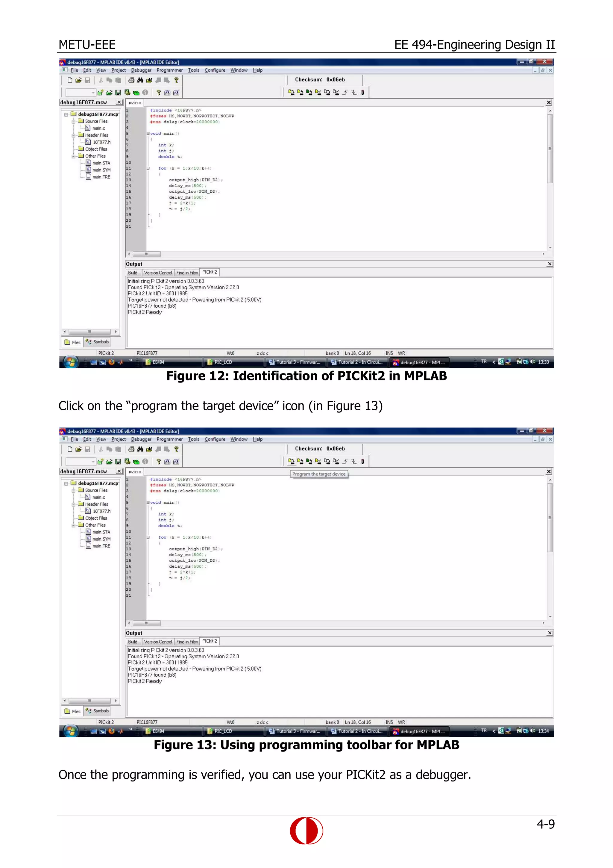613x868 pixels.
Task: Open the Project menu in Figure 13 window
Action: click(119, 439)
